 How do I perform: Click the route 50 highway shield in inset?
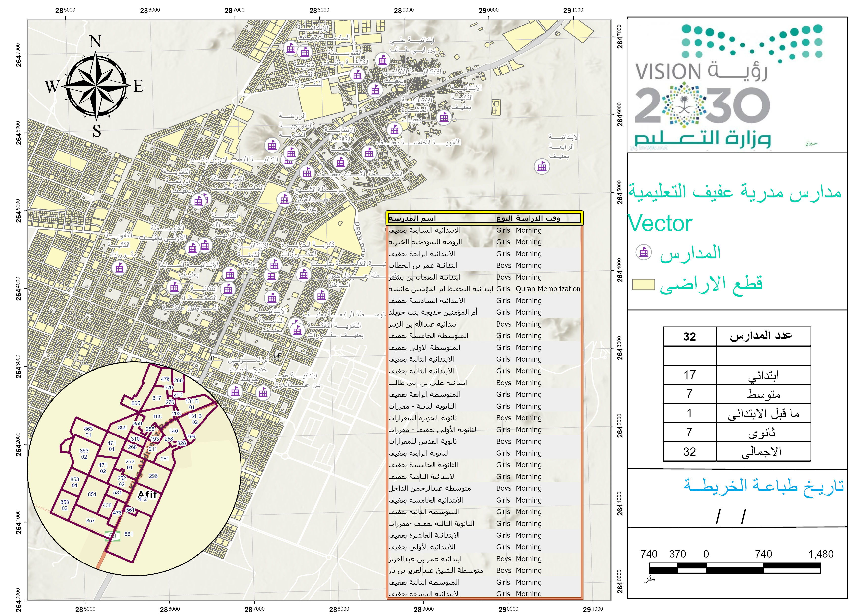[x=113, y=536]
